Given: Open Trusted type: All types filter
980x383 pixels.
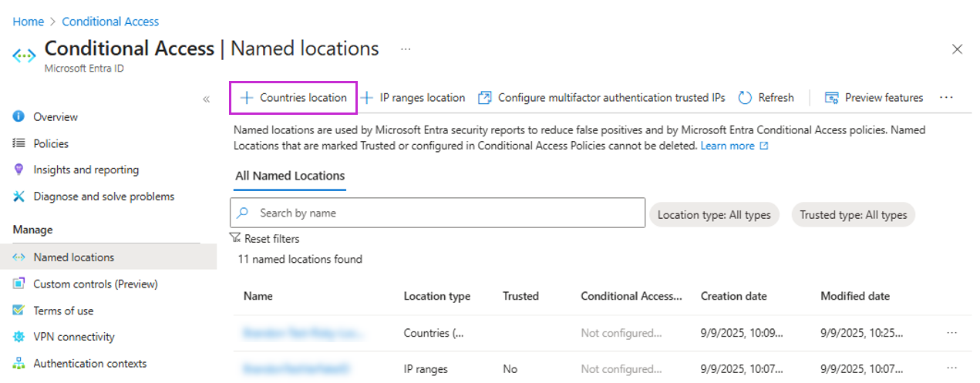Looking at the screenshot, I should (x=854, y=215).
